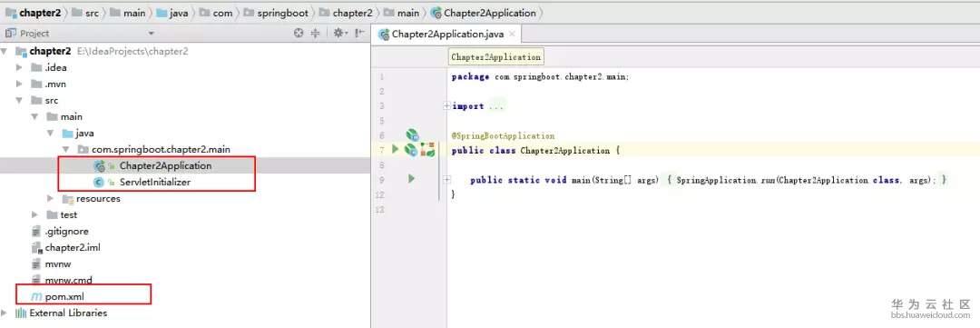980x328 pixels.
Task: Expand the resources folder arrow
Action: [x=50, y=198]
